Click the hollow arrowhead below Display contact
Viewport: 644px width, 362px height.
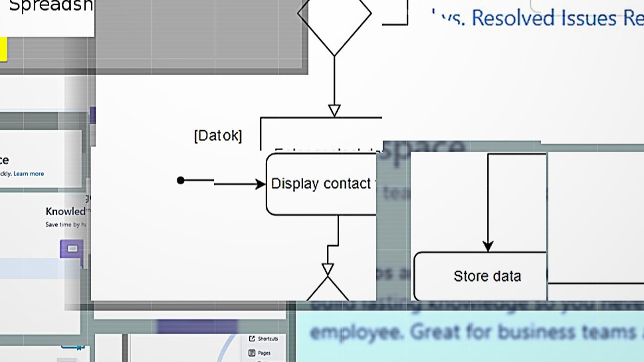[328, 270]
